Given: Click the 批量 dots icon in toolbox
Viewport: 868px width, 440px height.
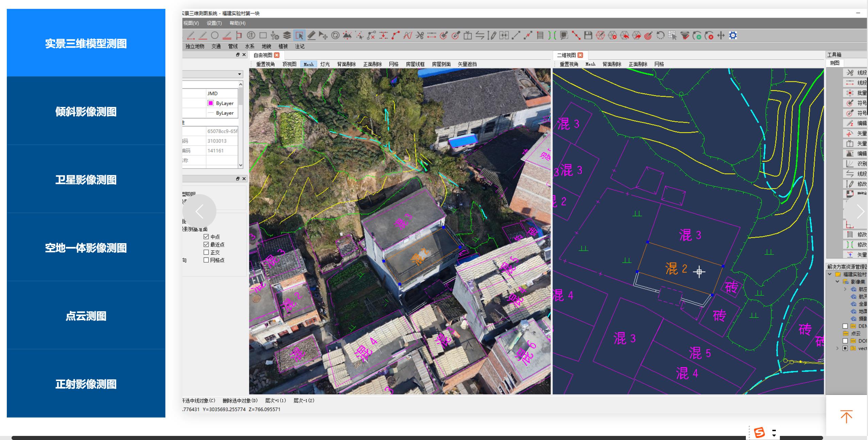Looking at the screenshot, I should pos(850,93).
